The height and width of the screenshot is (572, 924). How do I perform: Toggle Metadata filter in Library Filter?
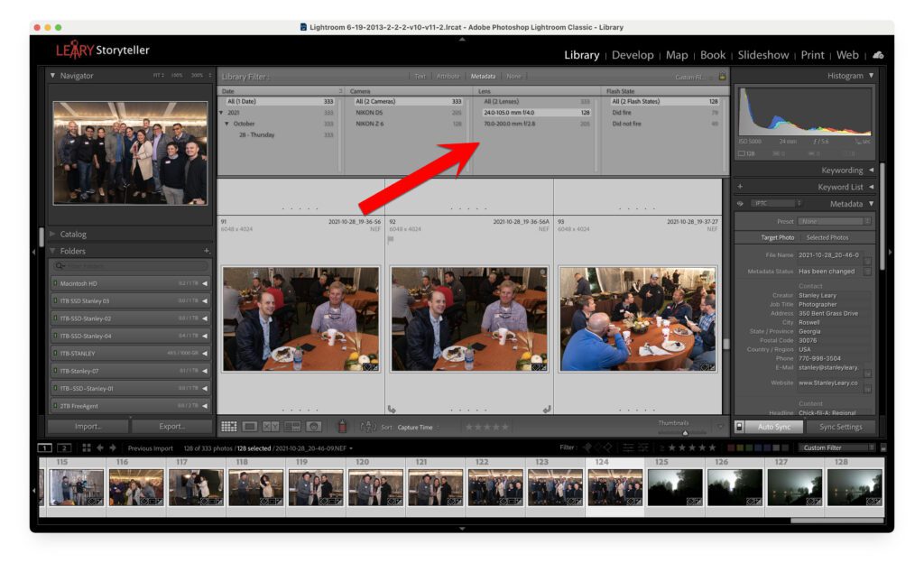(x=484, y=77)
